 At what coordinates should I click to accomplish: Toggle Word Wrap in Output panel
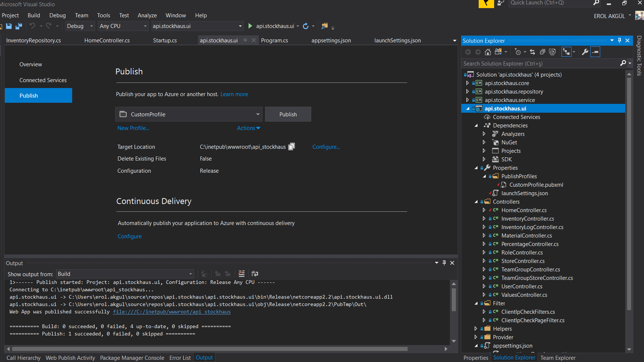pos(255,274)
